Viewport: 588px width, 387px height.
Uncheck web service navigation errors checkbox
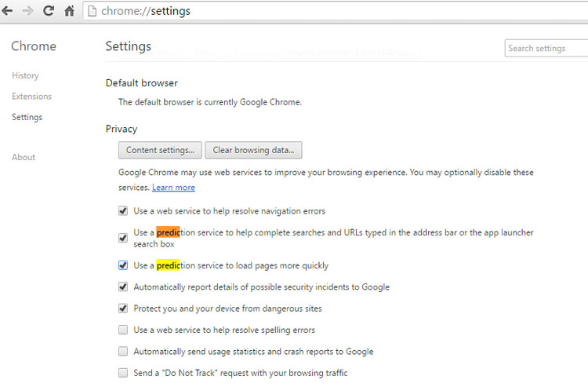[123, 211]
